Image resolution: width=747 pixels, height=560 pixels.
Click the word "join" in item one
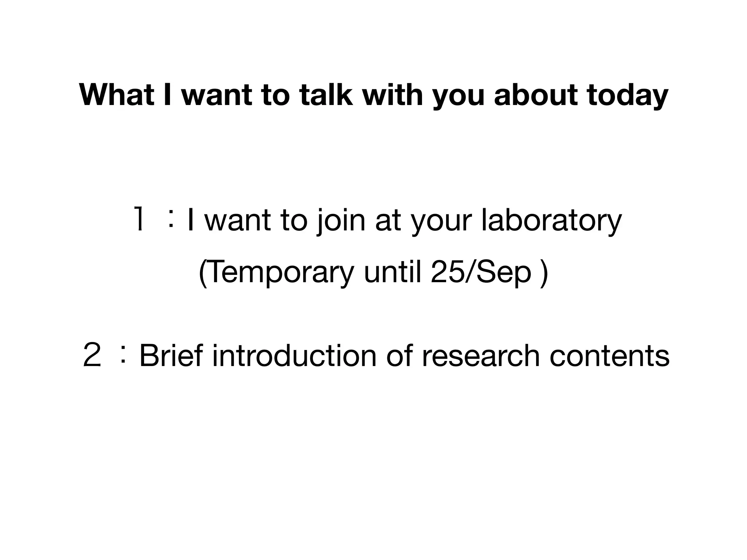341,220
